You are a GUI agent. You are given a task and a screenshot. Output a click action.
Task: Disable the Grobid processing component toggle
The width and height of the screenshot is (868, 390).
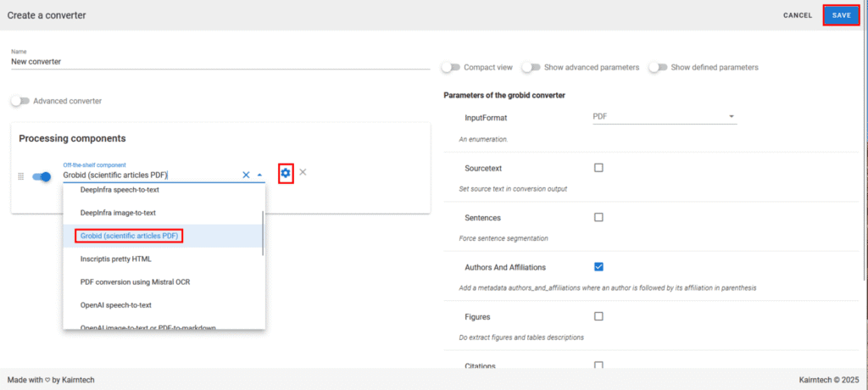[x=42, y=176]
